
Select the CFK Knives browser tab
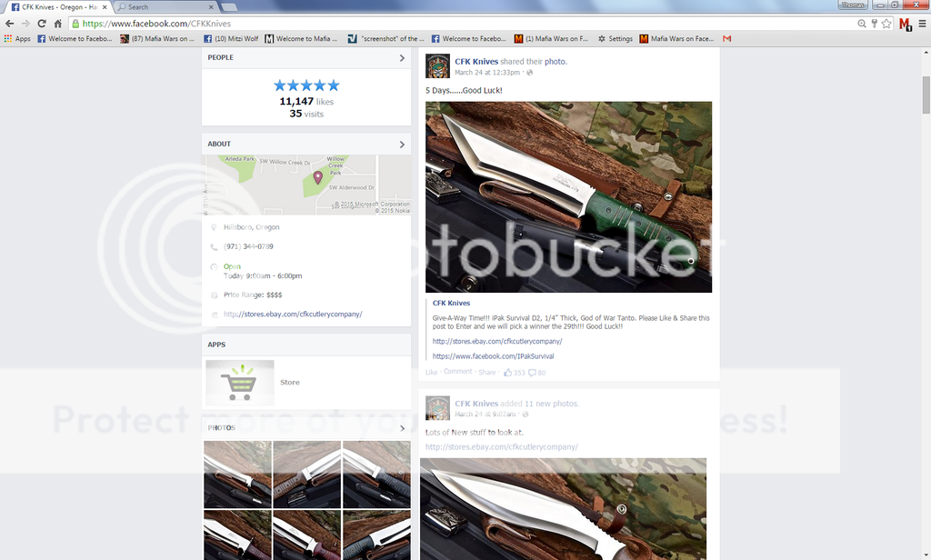(55, 6)
